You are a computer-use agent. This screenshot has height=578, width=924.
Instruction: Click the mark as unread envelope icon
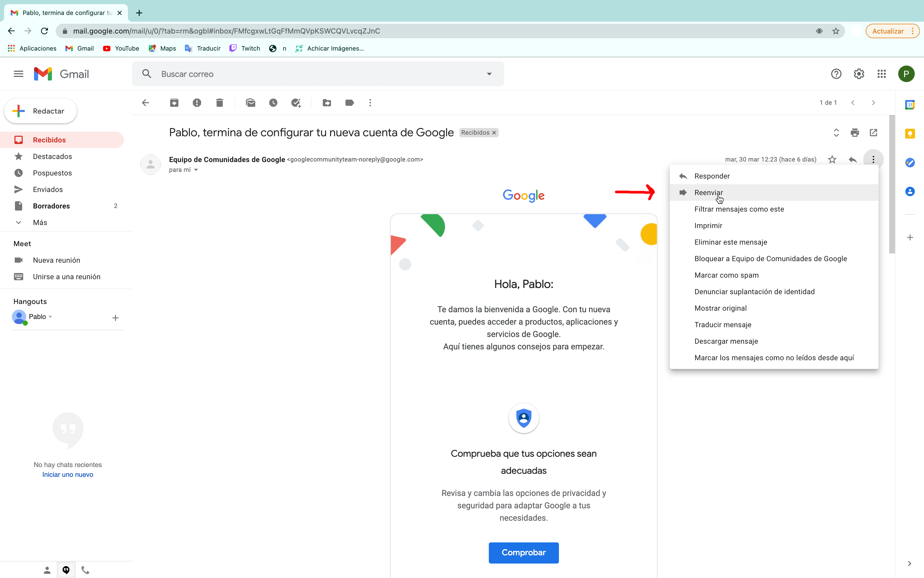coord(251,102)
